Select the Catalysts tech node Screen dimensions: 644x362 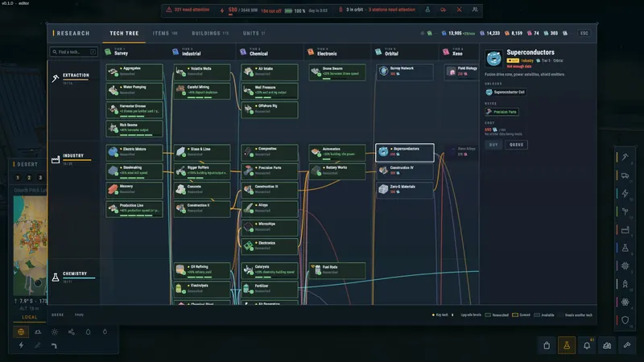[270, 270]
